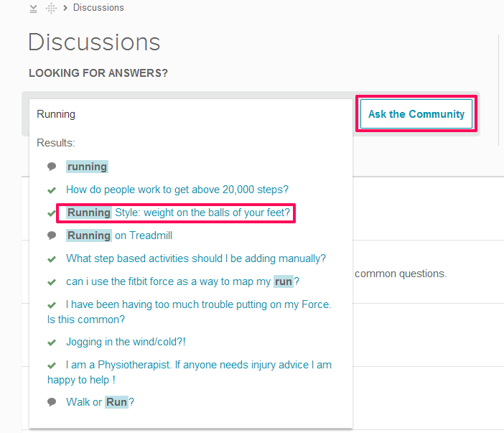Image resolution: width=504 pixels, height=433 pixels.
Task: Click green checkmark beside Jogging in the wind/cold
Action: click(x=52, y=343)
